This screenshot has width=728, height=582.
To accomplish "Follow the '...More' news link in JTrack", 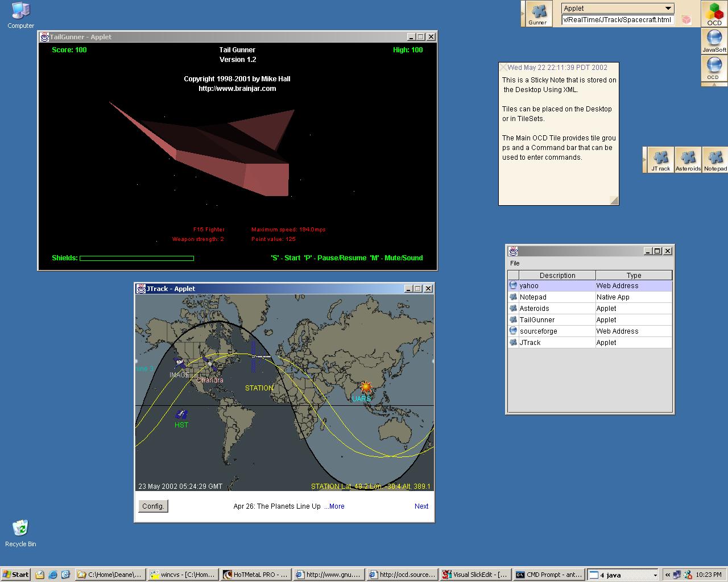I will coord(334,506).
